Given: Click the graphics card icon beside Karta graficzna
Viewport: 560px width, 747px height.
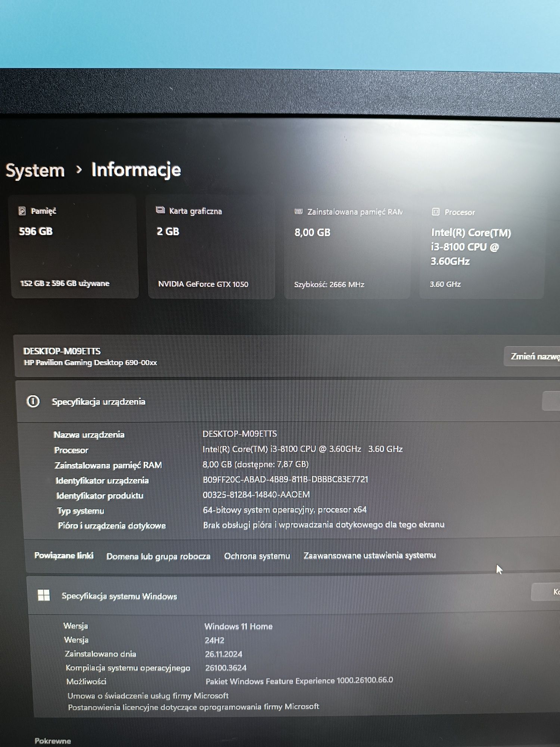Looking at the screenshot, I should (x=160, y=210).
